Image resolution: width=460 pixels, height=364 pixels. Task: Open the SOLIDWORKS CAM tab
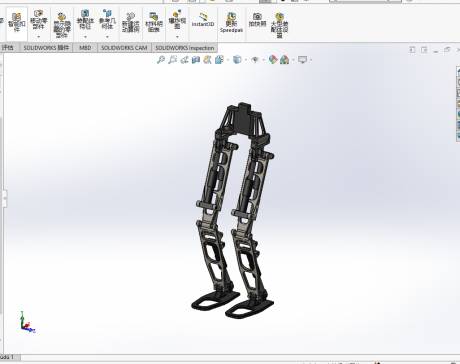click(124, 48)
